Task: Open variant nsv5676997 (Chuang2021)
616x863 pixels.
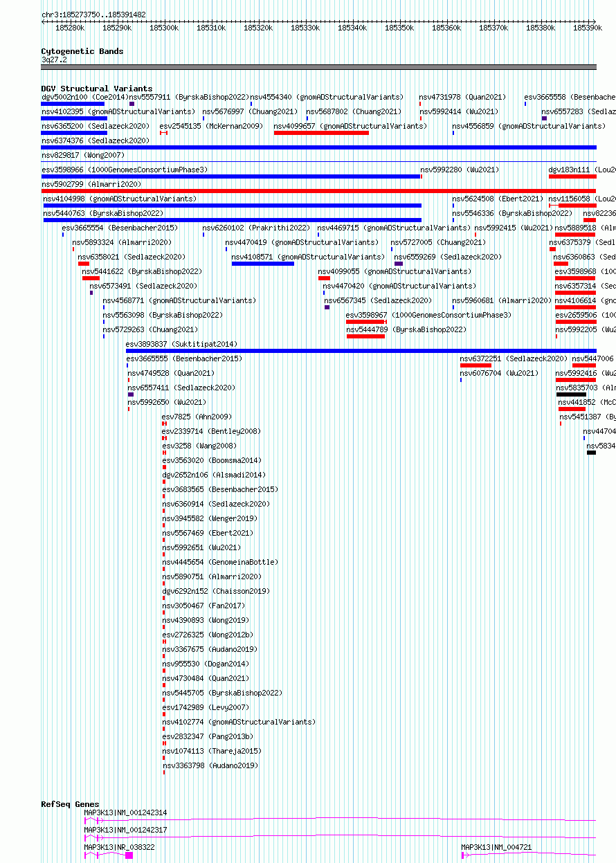Action: click(x=249, y=111)
